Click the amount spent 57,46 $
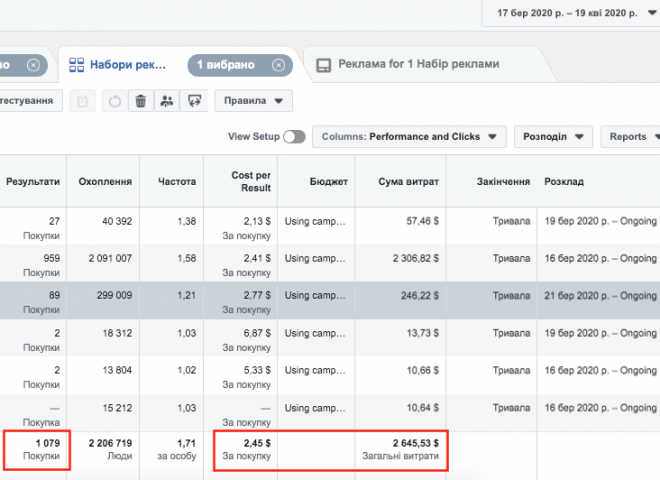 point(422,221)
